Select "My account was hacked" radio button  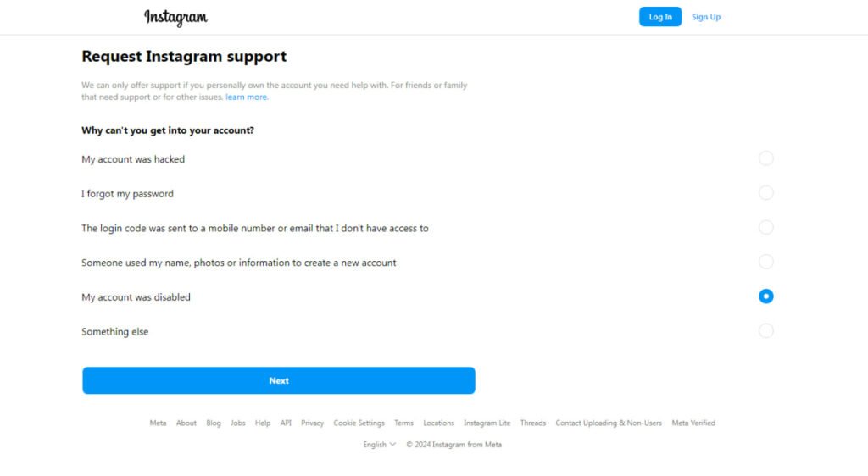pyautogui.click(x=765, y=158)
